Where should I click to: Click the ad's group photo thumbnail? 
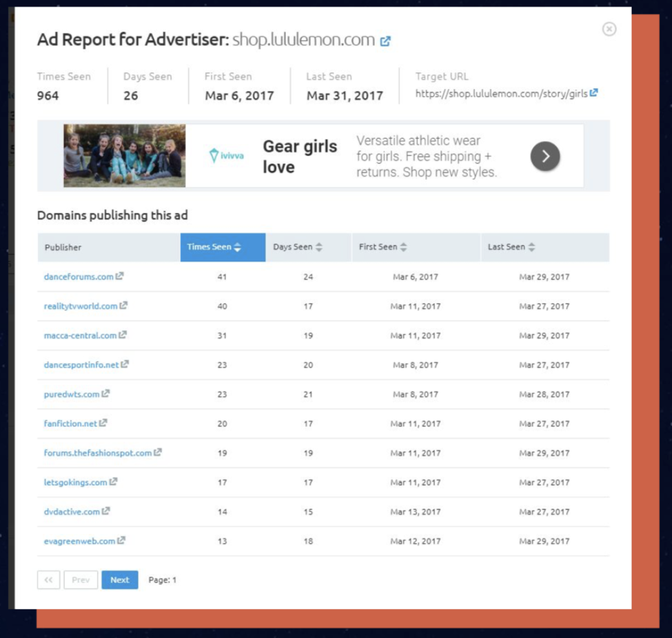point(124,155)
